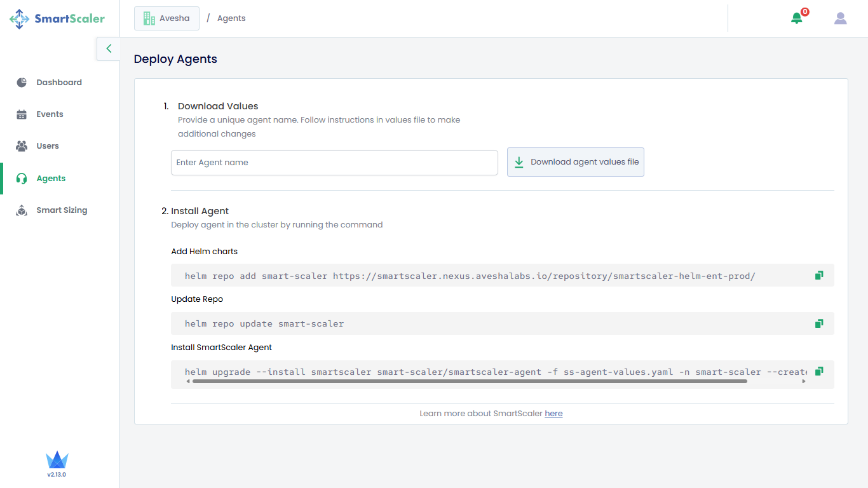The width and height of the screenshot is (868, 488).
Task: Click the SmartScaler logo
Action: 57,18
